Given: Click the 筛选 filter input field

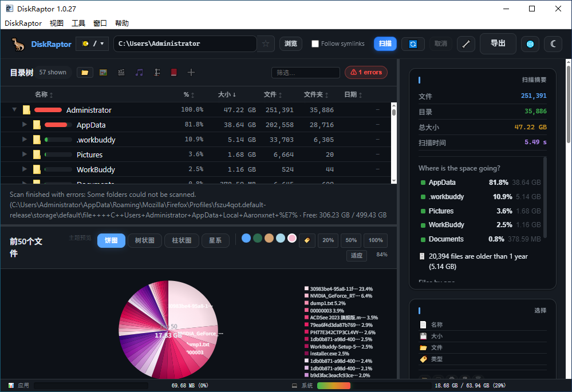Looking at the screenshot, I should click(x=306, y=73).
